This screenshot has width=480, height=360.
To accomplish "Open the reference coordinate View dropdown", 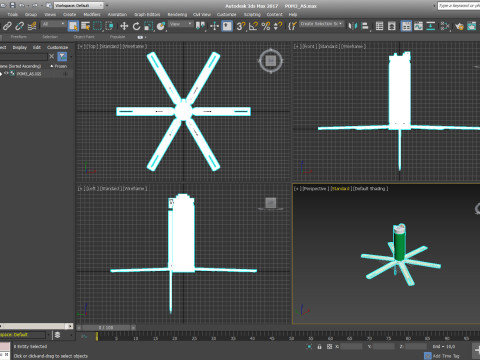I will pos(180,24).
